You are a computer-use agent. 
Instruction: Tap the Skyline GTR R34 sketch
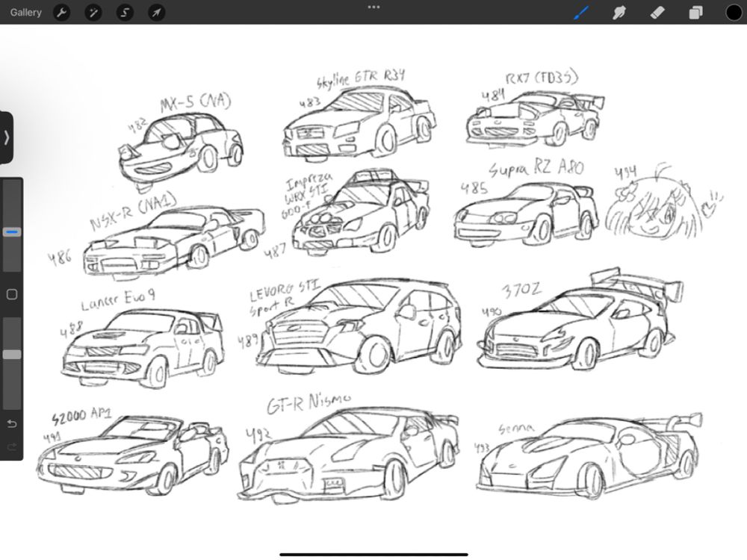pyautogui.click(x=359, y=124)
